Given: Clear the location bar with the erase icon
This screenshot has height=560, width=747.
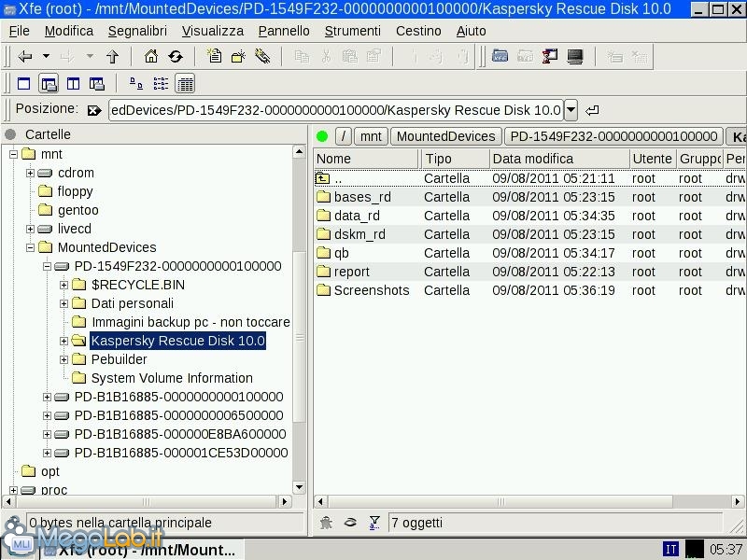Looking at the screenshot, I should click(93, 110).
